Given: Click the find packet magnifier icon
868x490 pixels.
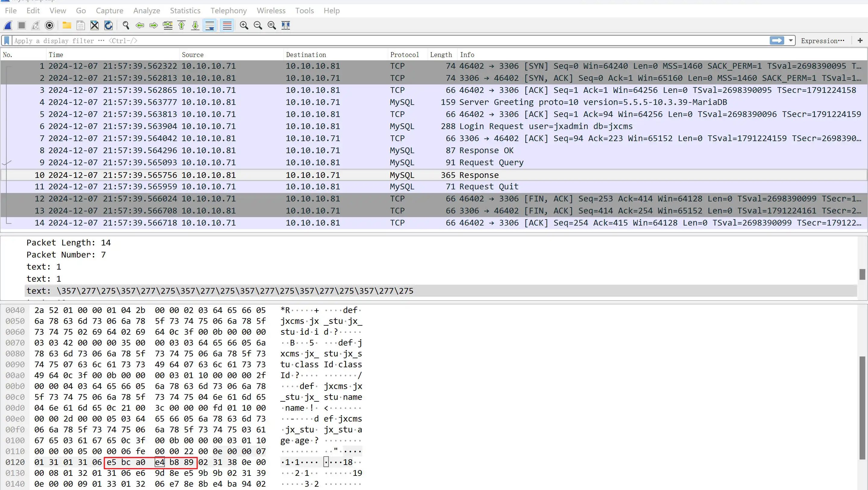Looking at the screenshot, I should (x=126, y=25).
